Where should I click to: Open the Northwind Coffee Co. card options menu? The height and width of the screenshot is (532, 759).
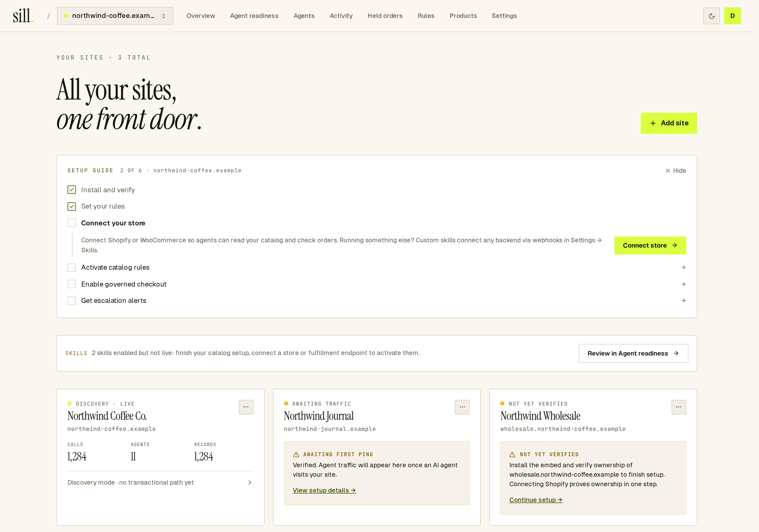[x=246, y=407]
